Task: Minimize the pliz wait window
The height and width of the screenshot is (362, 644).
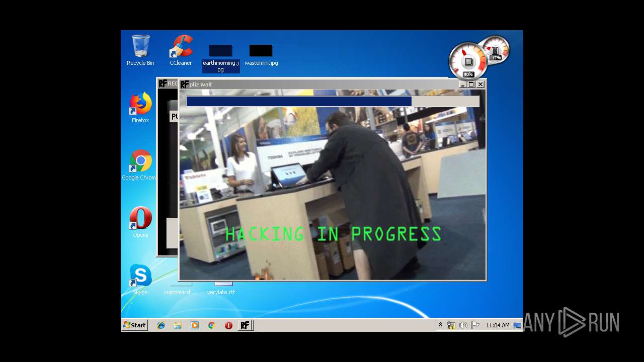Action: [463, 84]
